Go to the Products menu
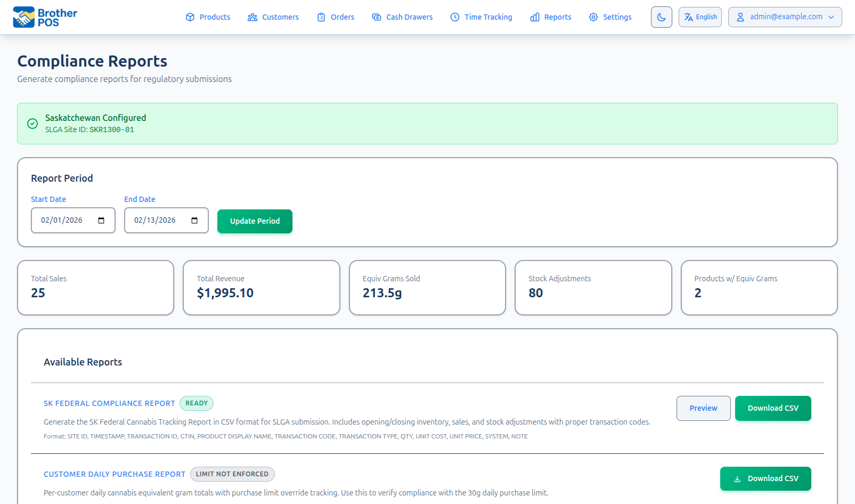The image size is (855, 504). tap(208, 17)
